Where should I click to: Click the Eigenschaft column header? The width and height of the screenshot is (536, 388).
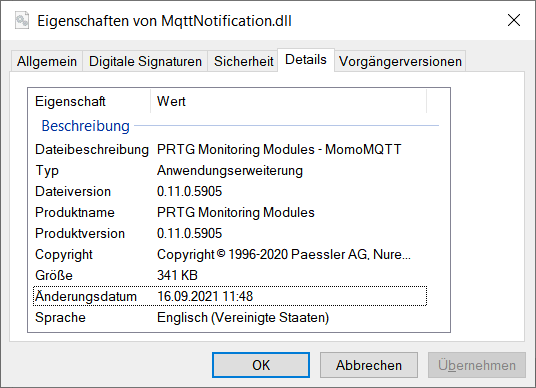[89, 102]
